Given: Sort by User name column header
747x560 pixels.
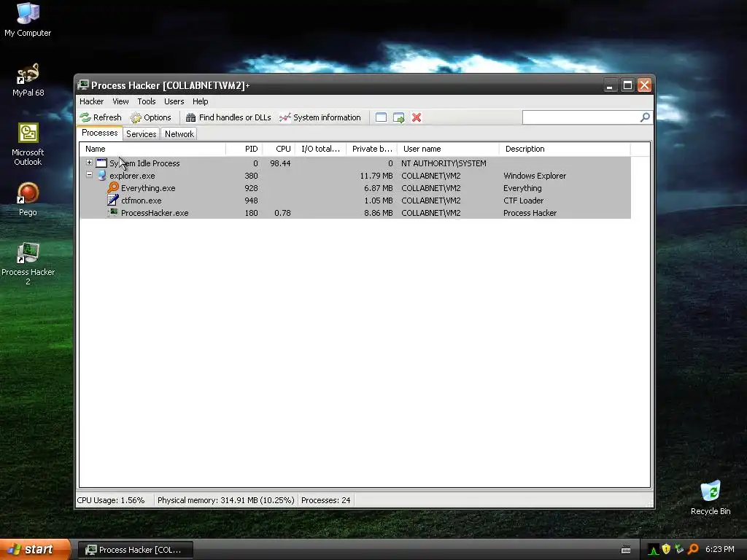Looking at the screenshot, I should pyautogui.click(x=449, y=149).
